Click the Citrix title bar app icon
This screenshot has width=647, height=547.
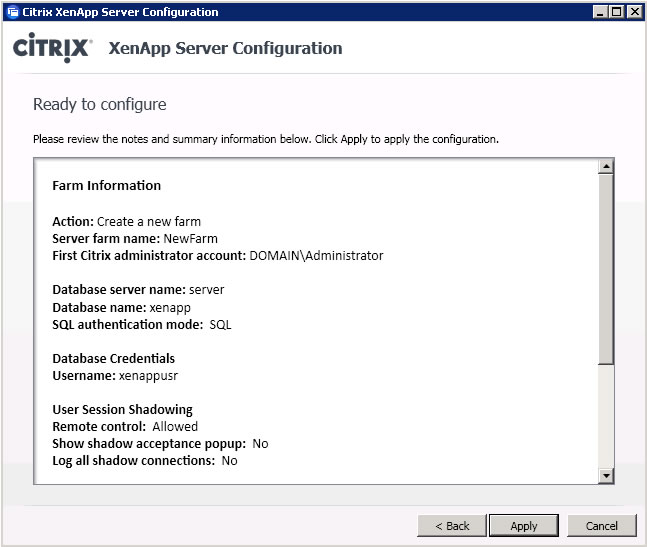click(13, 12)
